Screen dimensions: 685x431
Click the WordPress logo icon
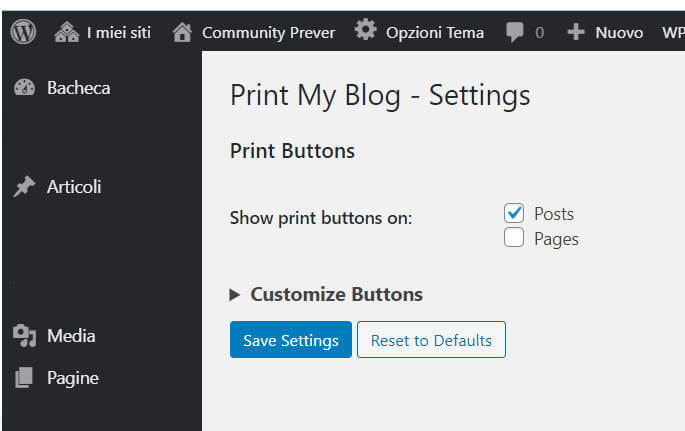pos(23,32)
